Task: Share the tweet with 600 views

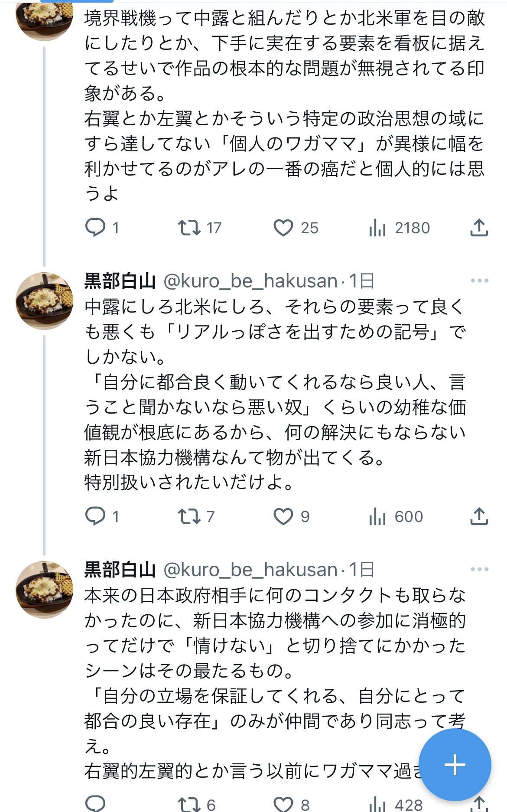Action: (x=479, y=516)
